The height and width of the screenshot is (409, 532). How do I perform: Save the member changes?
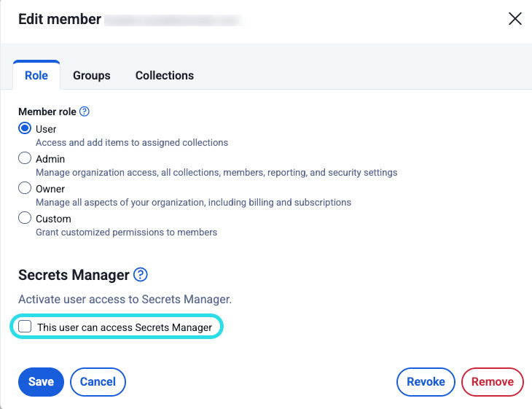41,381
